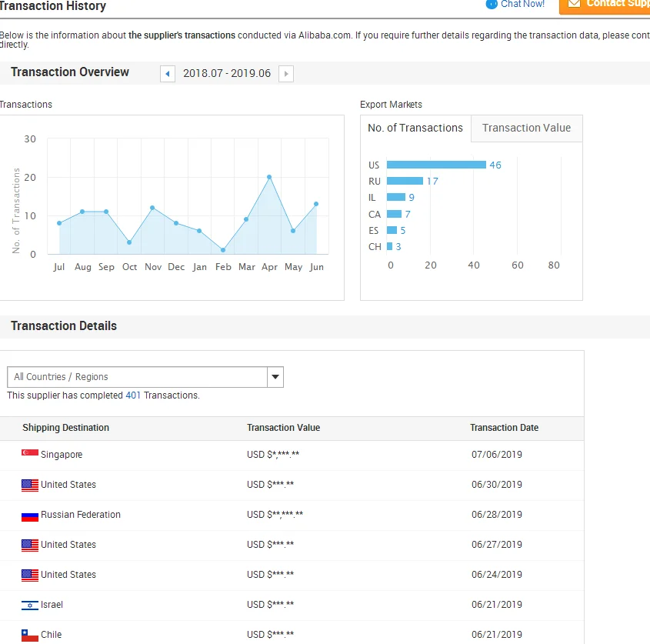Click the Israel flag icon

tap(30, 605)
